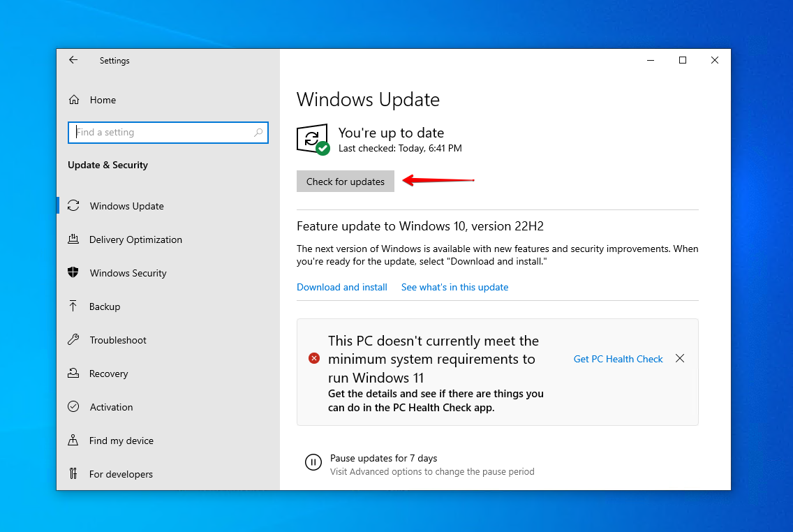The image size is (793, 532).
Task: Click the Windows Security shield icon
Action: tap(73, 272)
